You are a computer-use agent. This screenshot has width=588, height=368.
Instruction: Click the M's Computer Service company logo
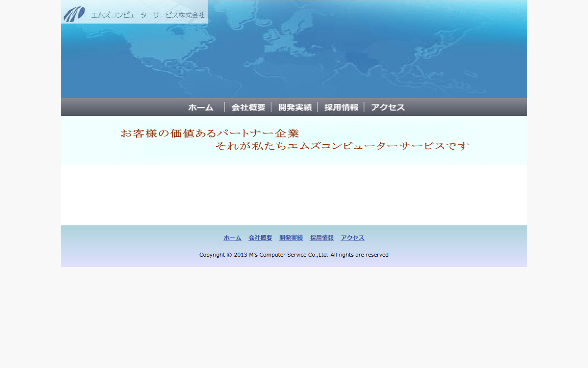pos(74,14)
